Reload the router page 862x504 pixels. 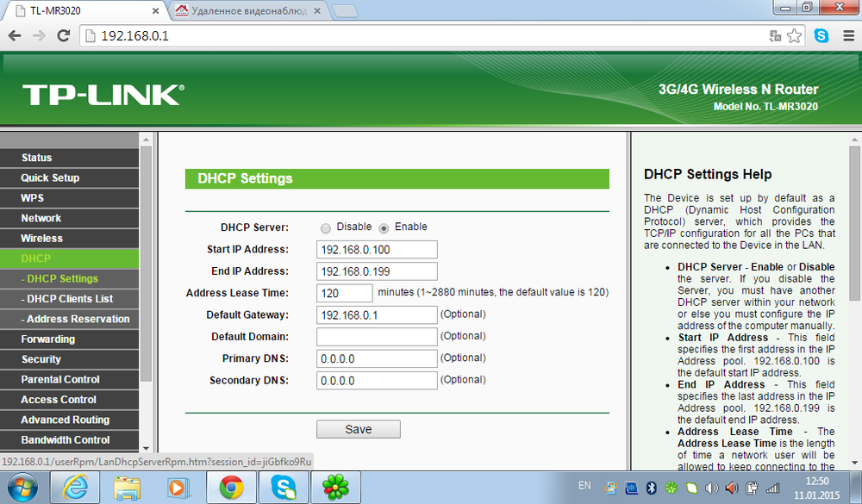click(63, 35)
